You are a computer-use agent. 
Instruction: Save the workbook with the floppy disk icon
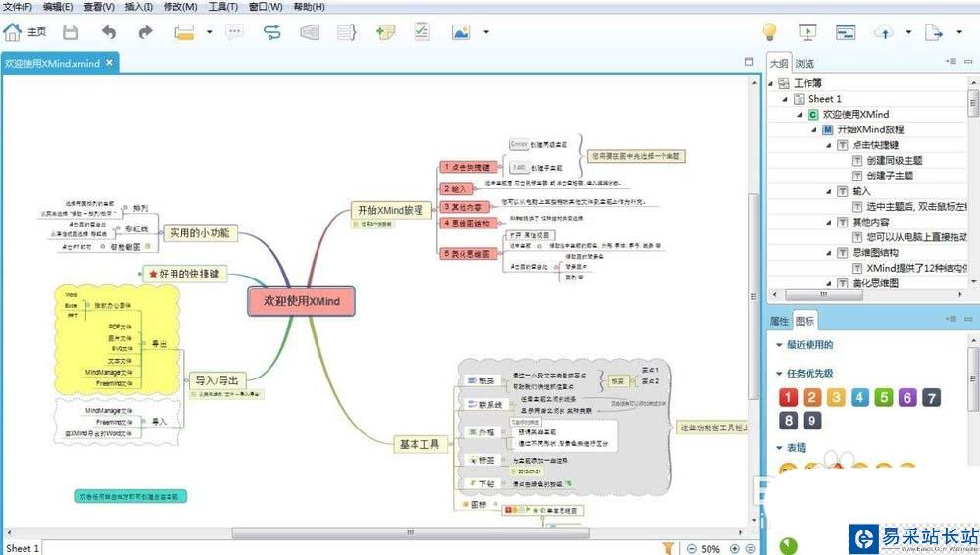coord(71,32)
